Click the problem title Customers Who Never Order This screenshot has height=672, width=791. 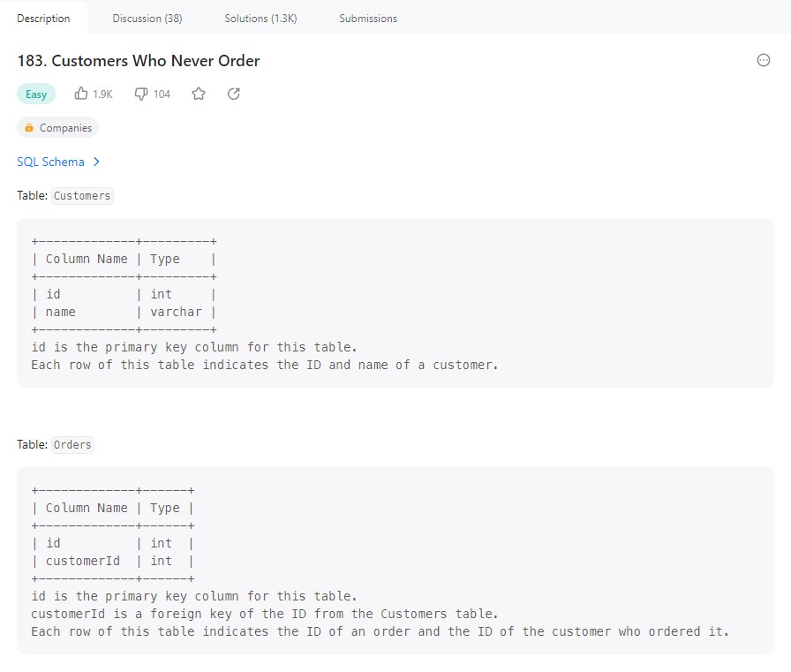139,61
